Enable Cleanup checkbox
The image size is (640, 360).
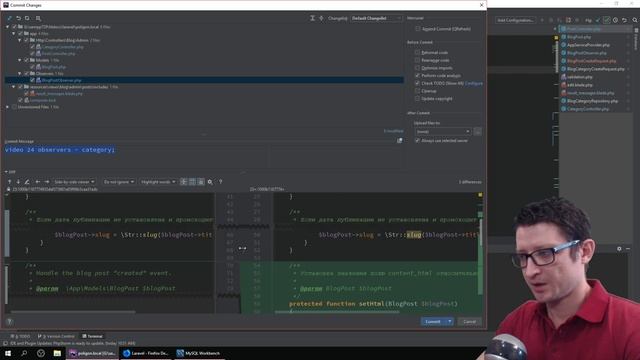point(417,91)
